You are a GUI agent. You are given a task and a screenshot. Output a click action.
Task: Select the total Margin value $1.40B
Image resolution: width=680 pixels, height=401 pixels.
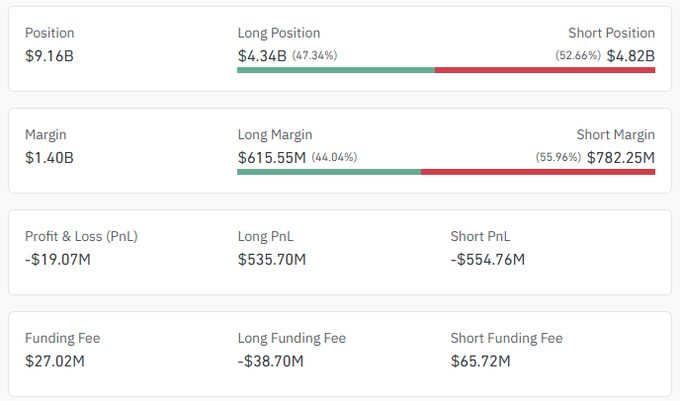click(49, 158)
